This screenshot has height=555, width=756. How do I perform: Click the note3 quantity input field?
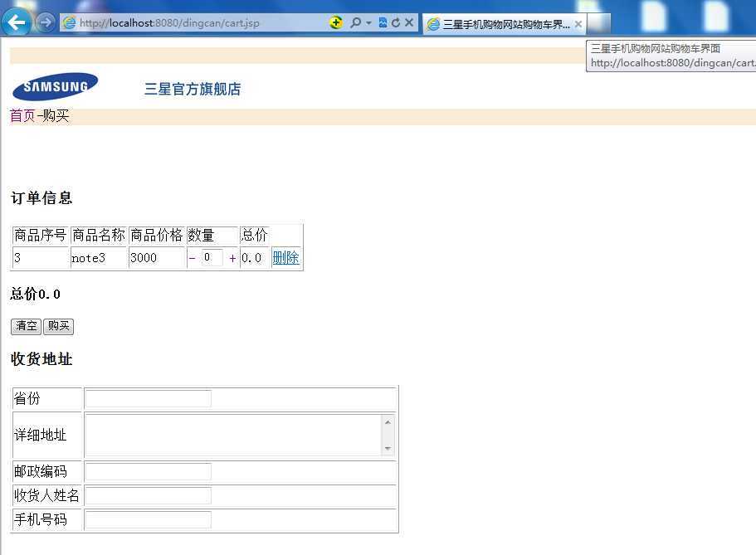coord(212,257)
